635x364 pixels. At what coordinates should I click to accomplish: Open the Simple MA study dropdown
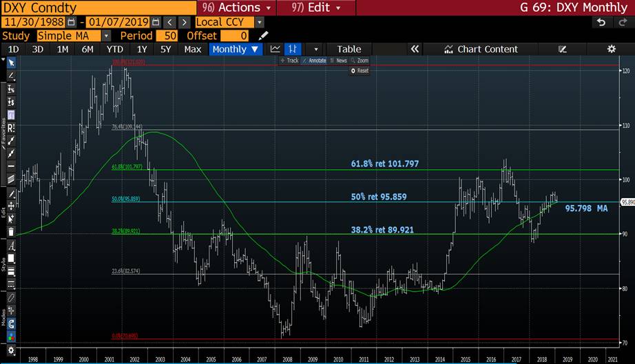point(106,36)
